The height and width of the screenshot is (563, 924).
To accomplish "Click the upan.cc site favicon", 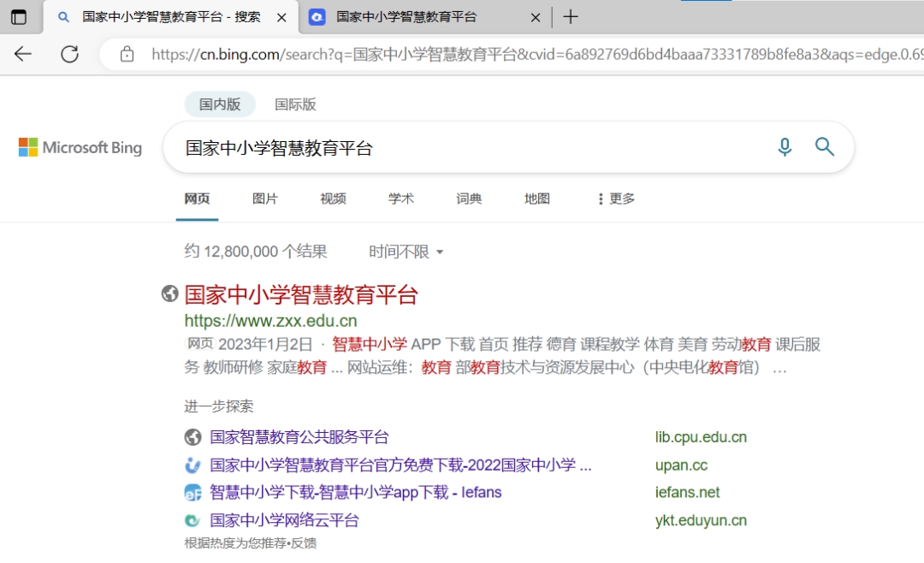I will [x=192, y=465].
